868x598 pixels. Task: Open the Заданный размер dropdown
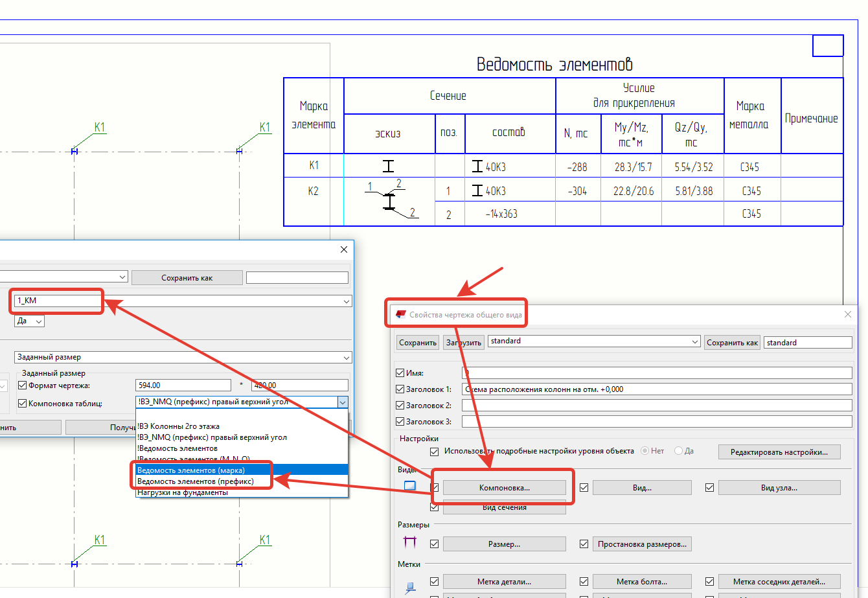pos(347,358)
